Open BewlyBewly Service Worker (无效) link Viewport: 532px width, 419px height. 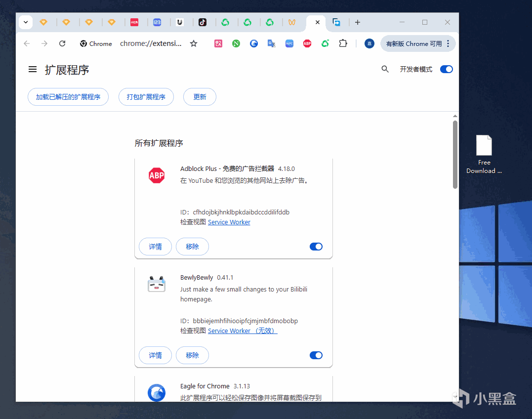coord(243,331)
